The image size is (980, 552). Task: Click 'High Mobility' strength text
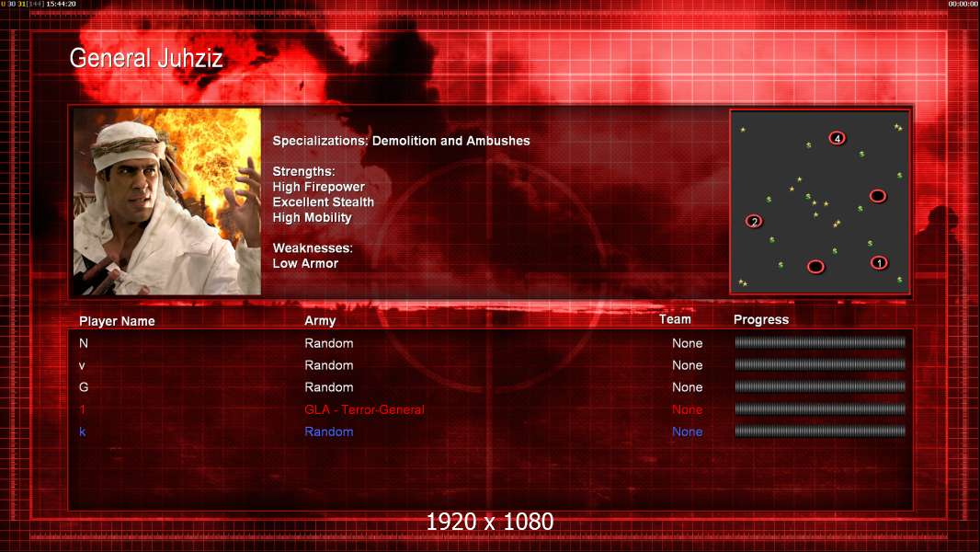coord(312,217)
